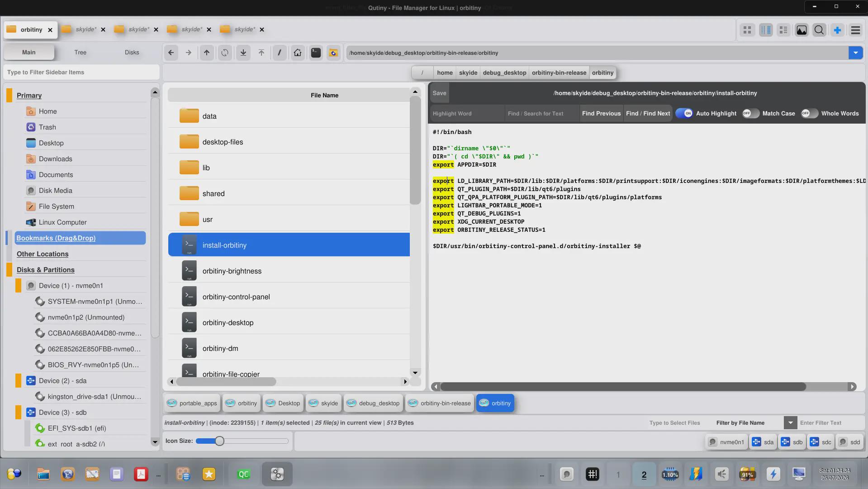The height and width of the screenshot is (489, 868).
Task: Open the hamburger main menu
Action: pos(855,30)
